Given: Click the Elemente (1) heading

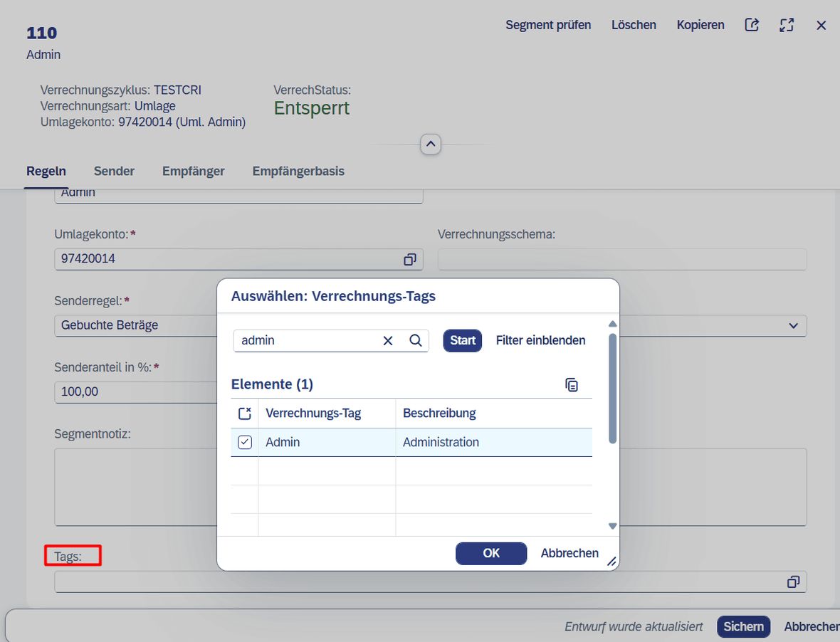Looking at the screenshot, I should [x=272, y=384].
